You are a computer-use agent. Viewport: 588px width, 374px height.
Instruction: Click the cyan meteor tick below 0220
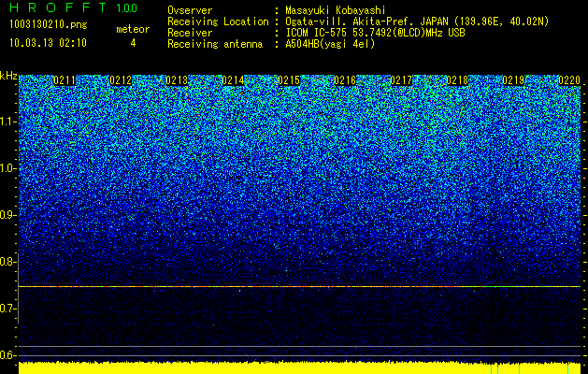tap(567, 368)
